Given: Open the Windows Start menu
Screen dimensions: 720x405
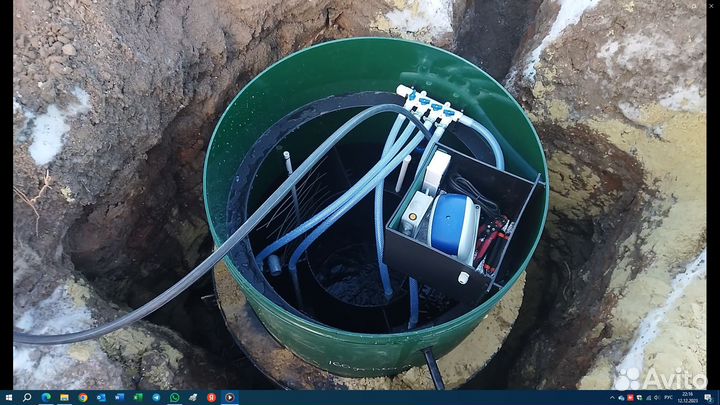Looking at the screenshot, I should [8, 397].
